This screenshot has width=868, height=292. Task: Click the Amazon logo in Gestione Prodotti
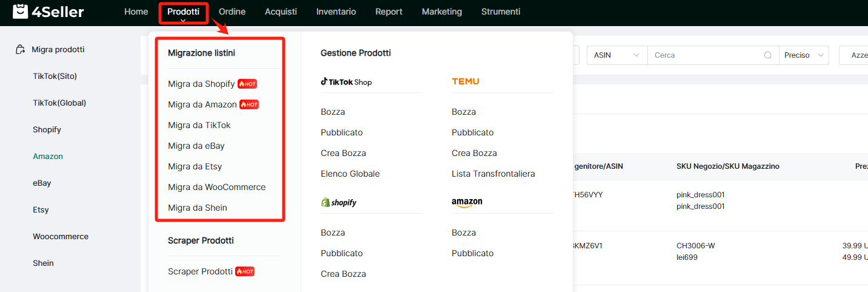pos(467,203)
